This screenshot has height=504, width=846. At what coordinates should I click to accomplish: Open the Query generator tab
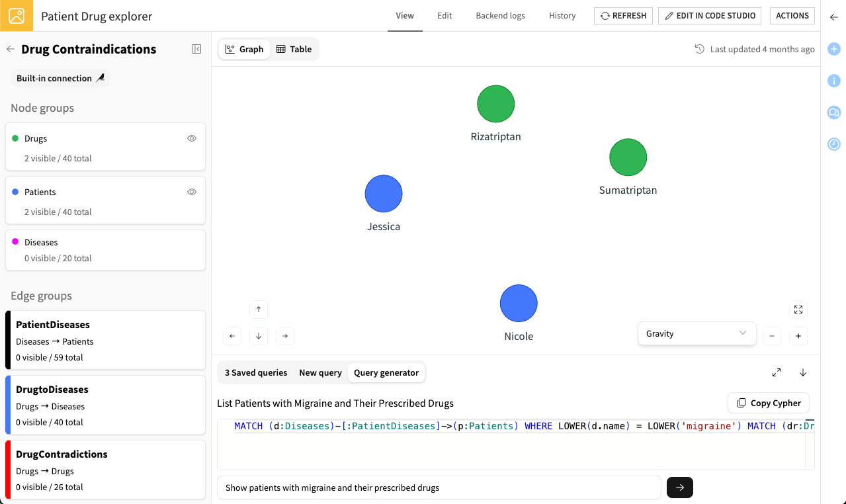point(386,372)
